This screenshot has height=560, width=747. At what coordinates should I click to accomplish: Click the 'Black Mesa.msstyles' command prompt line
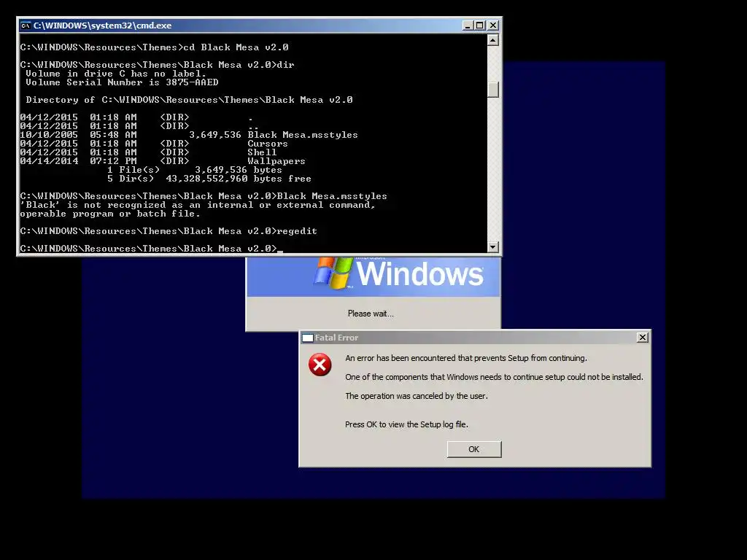(x=204, y=196)
